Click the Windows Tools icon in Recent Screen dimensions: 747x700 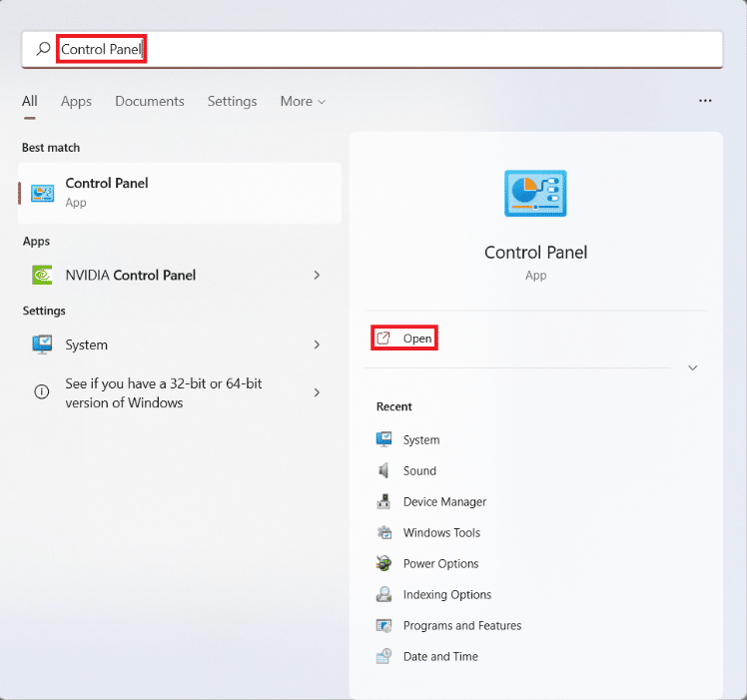coord(383,532)
